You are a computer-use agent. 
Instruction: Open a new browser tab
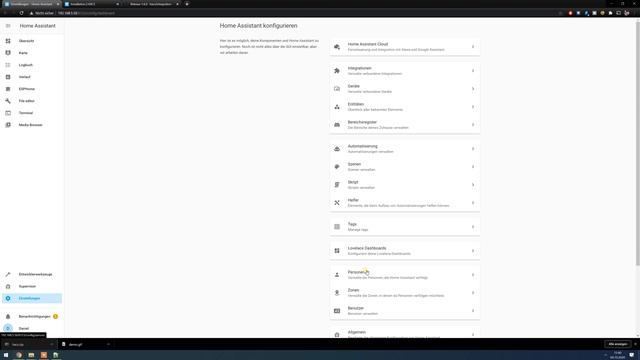pyautogui.click(x=187, y=4)
